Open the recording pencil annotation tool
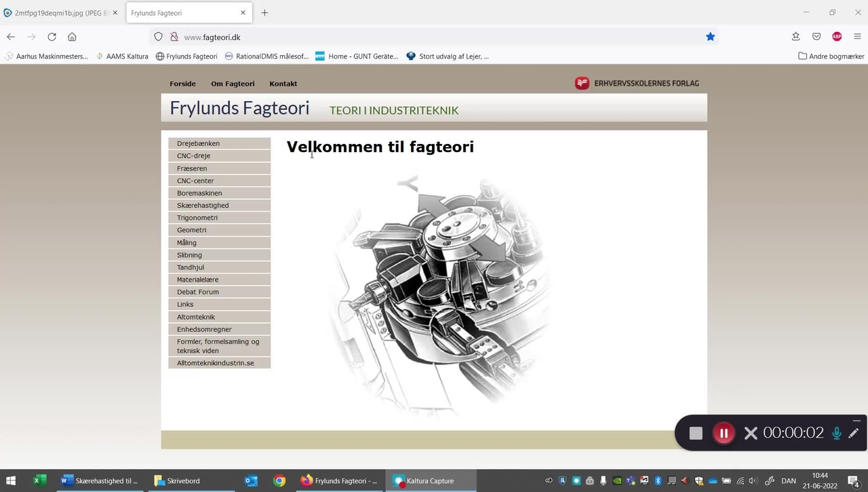This screenshot has width=868, height=492. [x=854, y=433]
